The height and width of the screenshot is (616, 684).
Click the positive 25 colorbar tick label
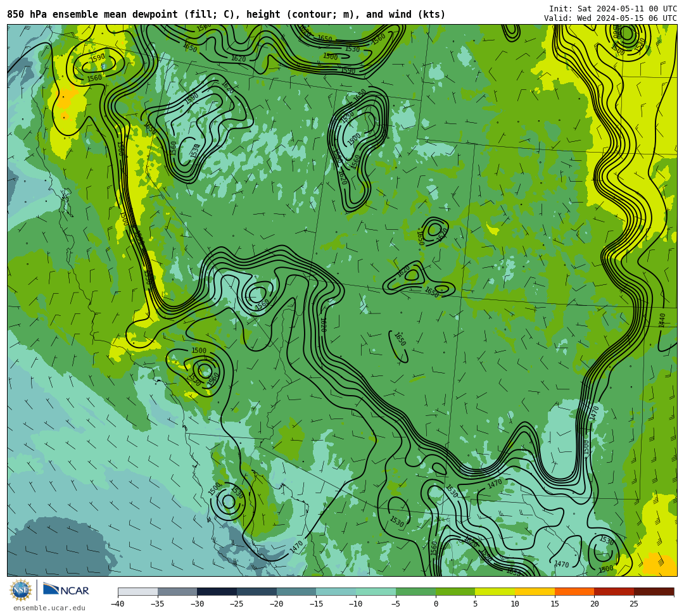[x=634, y=604]
